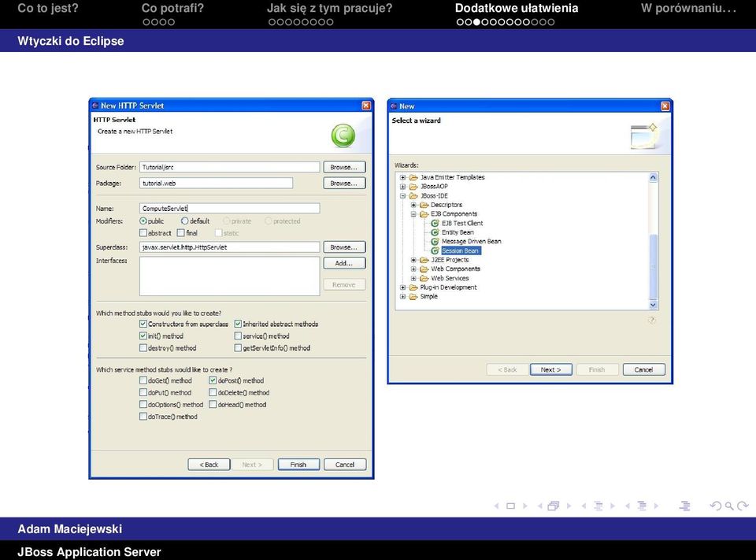Image resolution: width=756 pixels, height=560 pixels.
Task: Select the EJB Test Client wizard icon
Action: click(x=435, y=224)
